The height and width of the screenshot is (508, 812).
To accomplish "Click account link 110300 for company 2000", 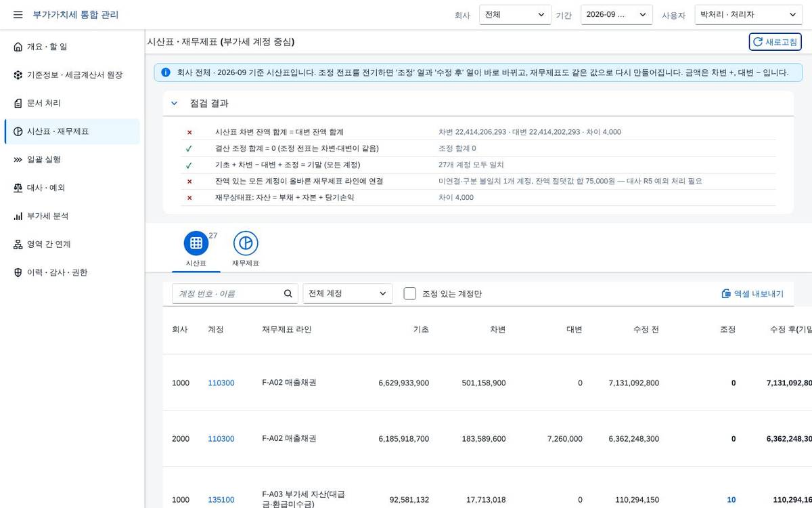I will pos(221,439).
